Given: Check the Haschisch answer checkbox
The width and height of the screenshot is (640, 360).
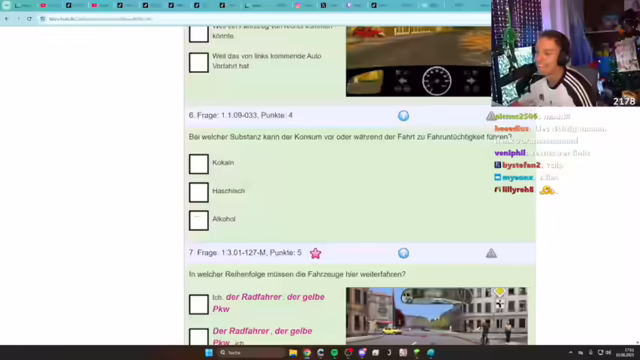Looking at the screenshot, I should pos(199,192).
